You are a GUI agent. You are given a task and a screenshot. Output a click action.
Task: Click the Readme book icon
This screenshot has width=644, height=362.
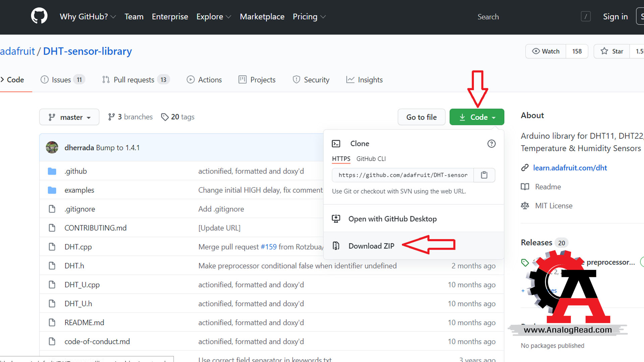pos(525,187)
